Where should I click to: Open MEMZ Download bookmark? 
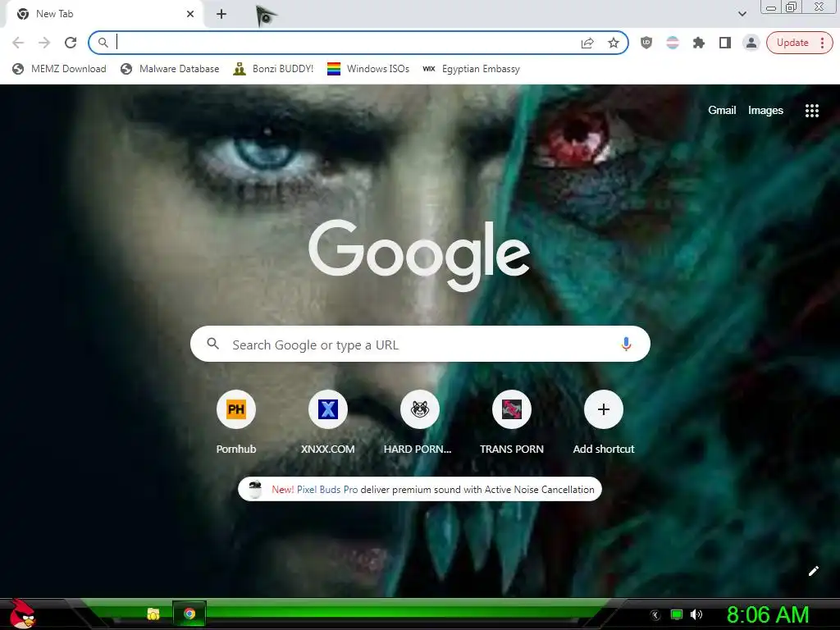59,69
